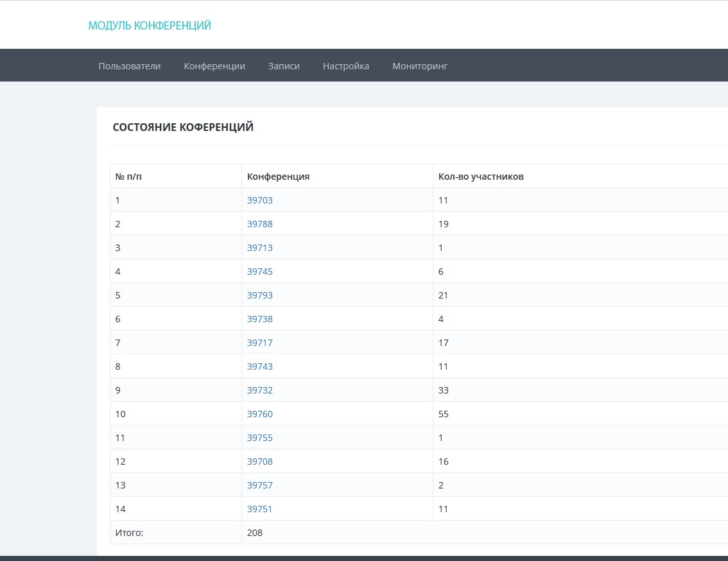Image resolution: width=728 pixels, height=561 pixels.
Task: Click participant count 16 for 39708
Action: 444,461
